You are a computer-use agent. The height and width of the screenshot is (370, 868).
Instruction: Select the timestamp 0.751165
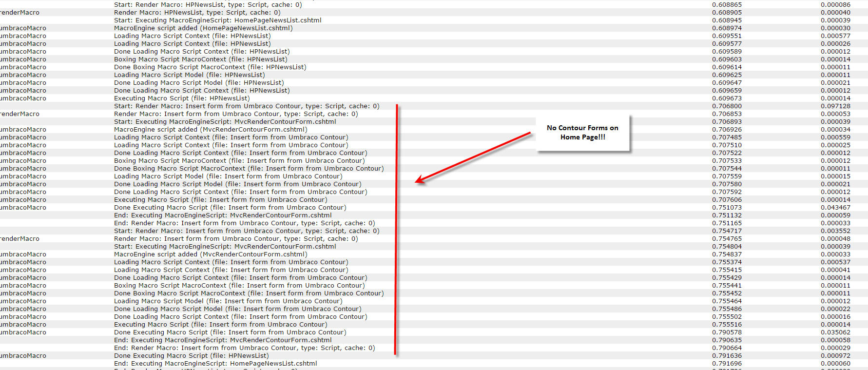(x=727, y=223)
